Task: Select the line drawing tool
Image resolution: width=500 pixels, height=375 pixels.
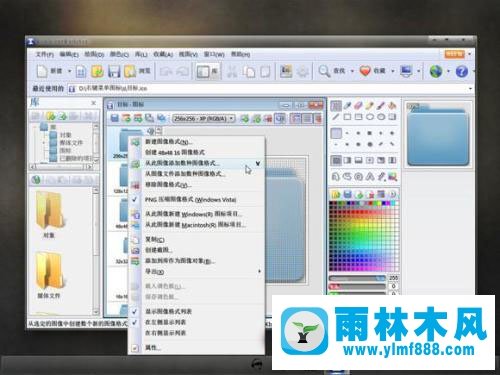Action: coord(336,117)
